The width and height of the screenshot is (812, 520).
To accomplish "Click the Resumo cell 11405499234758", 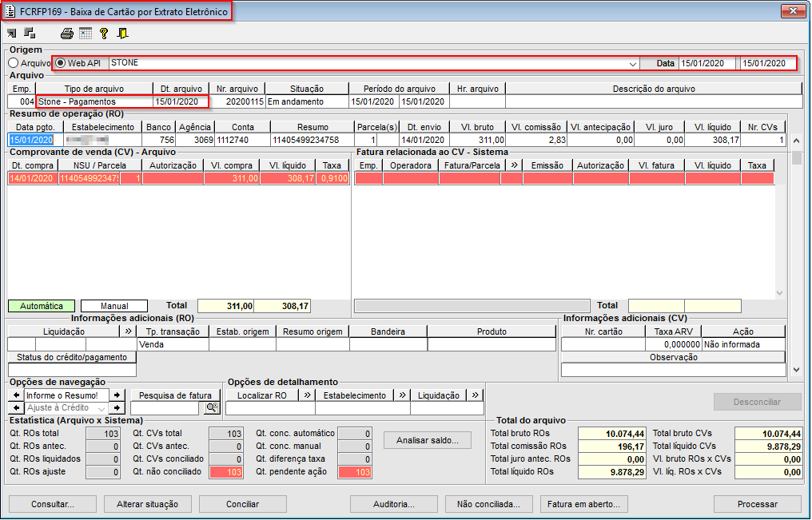I will tap(312, 140).
